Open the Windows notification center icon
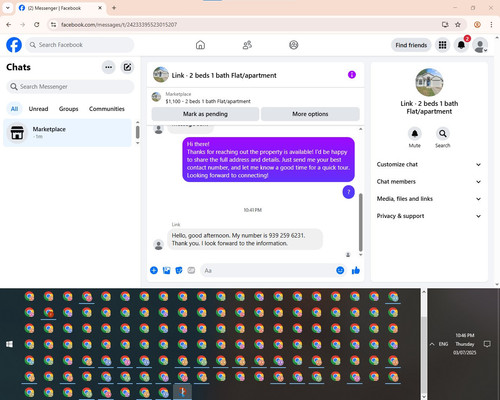 (x=487, y=344)
